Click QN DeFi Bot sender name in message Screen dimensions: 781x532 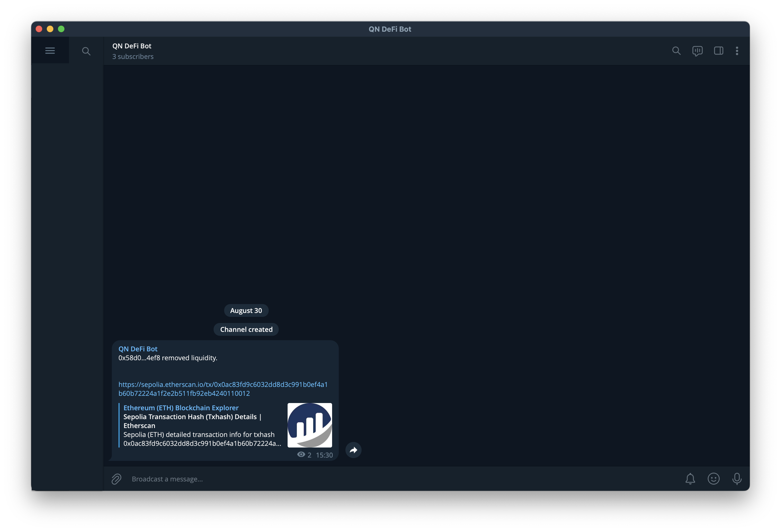point(138,349)
